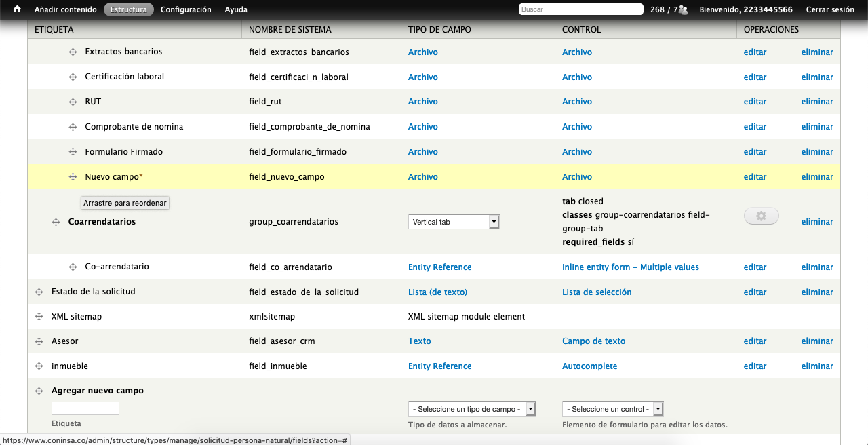This screenshot has width=868, height=445.
Task: Click drag handle beside inmueble field
Action: click(39, 366)
